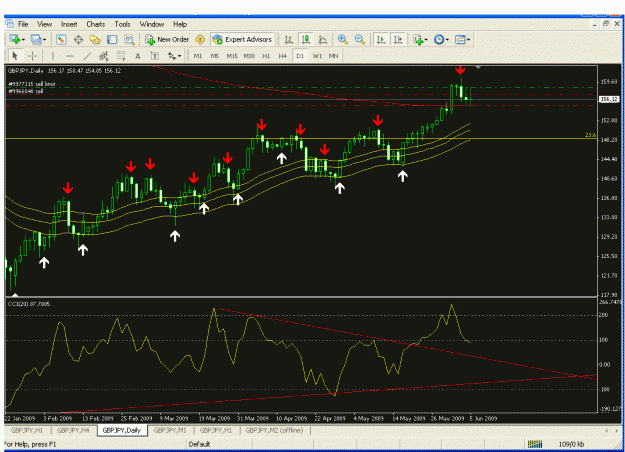Viewport: 625px width, 452px height.
Task: Choose the Horizontal Line drawing tool
Action: [70, 56]
